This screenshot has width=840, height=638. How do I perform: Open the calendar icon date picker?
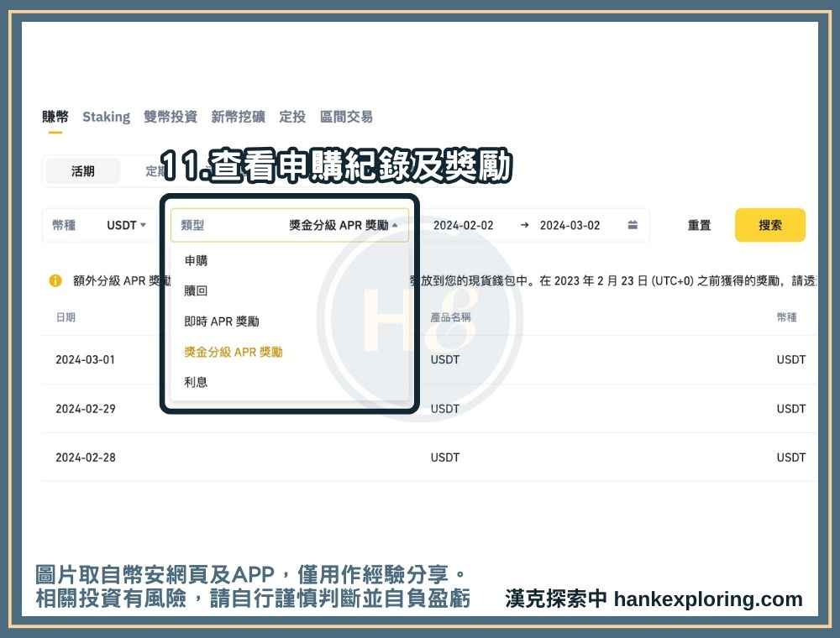(x=633, y=225)
